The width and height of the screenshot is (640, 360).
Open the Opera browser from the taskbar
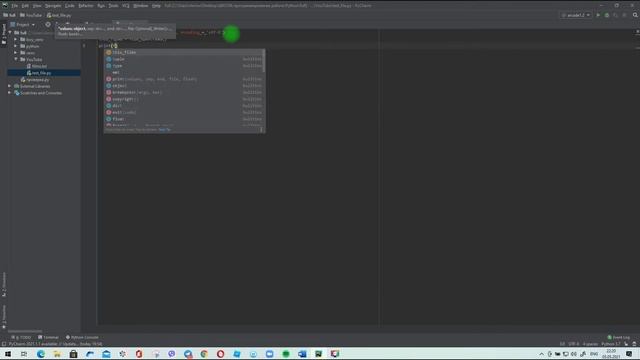220,353
